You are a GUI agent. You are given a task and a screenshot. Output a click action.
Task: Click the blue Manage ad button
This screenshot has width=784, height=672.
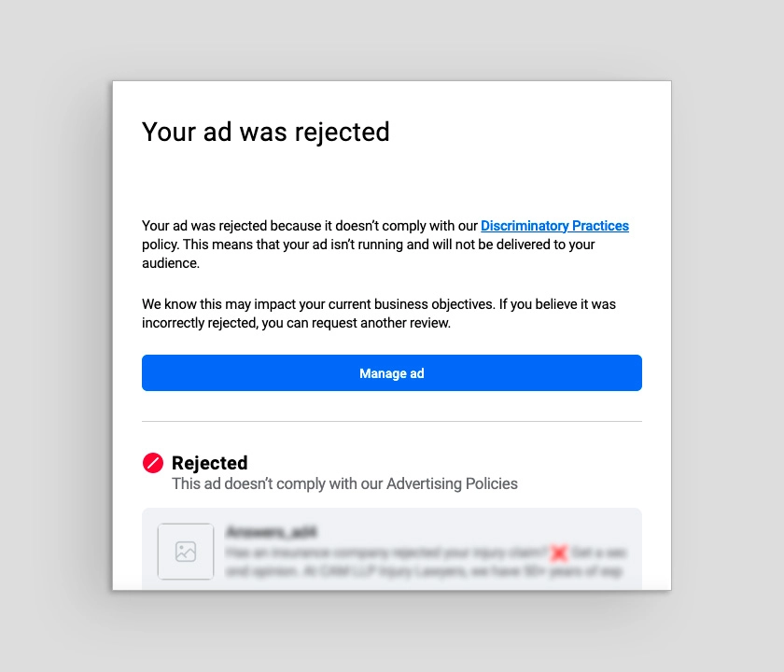(x=391, y=373)
